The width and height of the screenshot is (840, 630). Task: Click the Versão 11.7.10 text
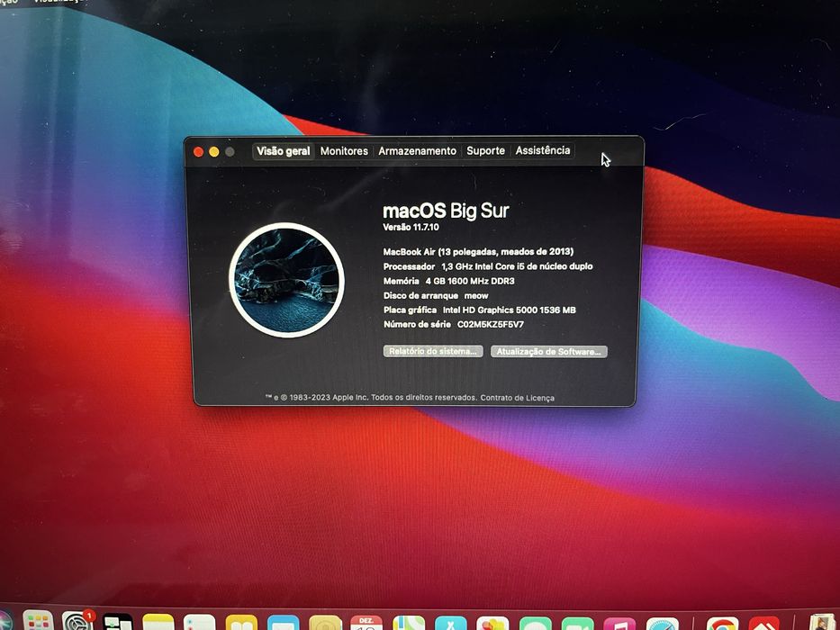(411, 227)
